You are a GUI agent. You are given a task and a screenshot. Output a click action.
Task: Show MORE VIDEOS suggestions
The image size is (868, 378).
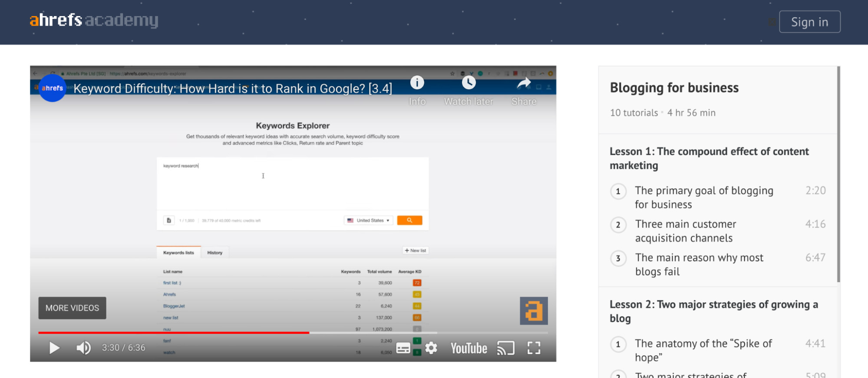tap(72, 308)
